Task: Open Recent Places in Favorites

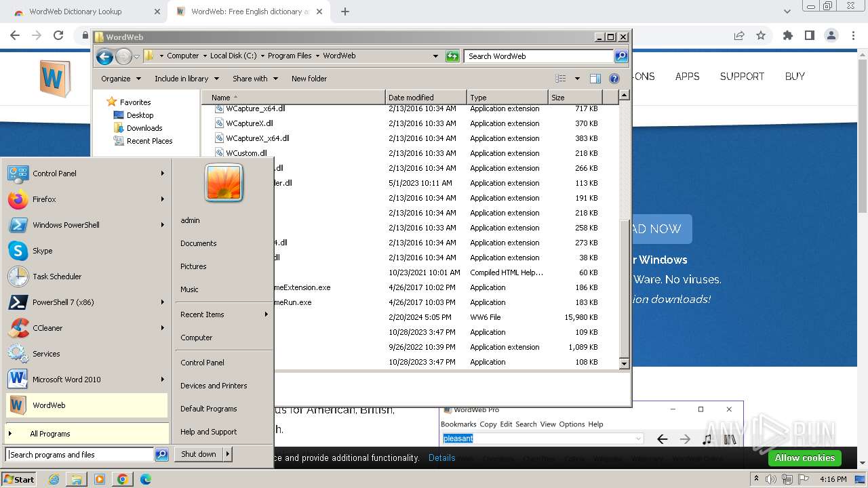Action: pos(149,141)
